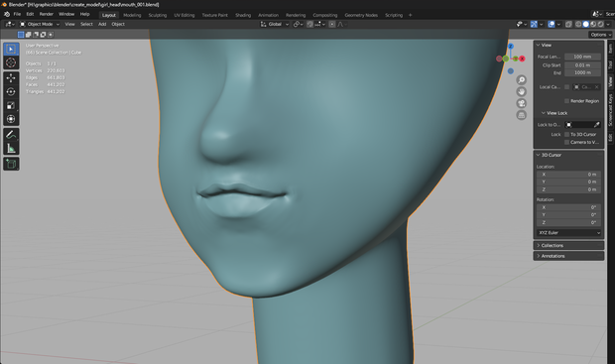Viewport: 615px width, 364px height.
Task: Select the 3D Cursor tool
Action: point(11,62)
